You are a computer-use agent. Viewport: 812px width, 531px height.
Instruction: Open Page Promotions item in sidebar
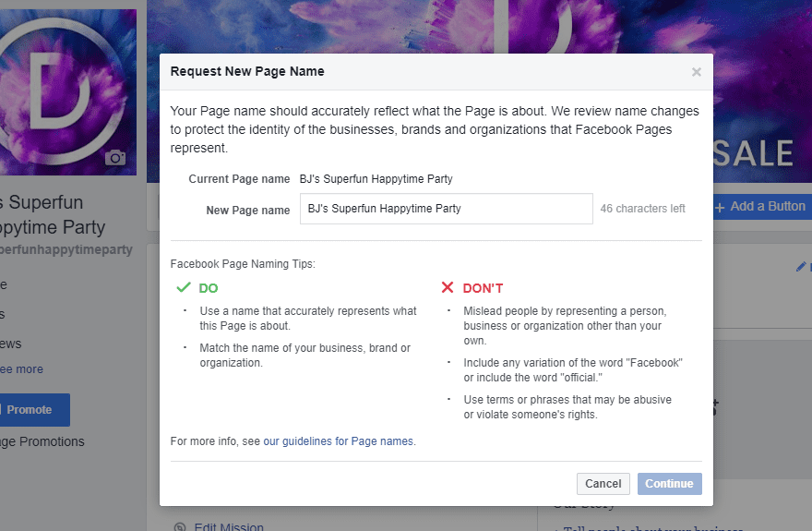click(x=42, y=442)
